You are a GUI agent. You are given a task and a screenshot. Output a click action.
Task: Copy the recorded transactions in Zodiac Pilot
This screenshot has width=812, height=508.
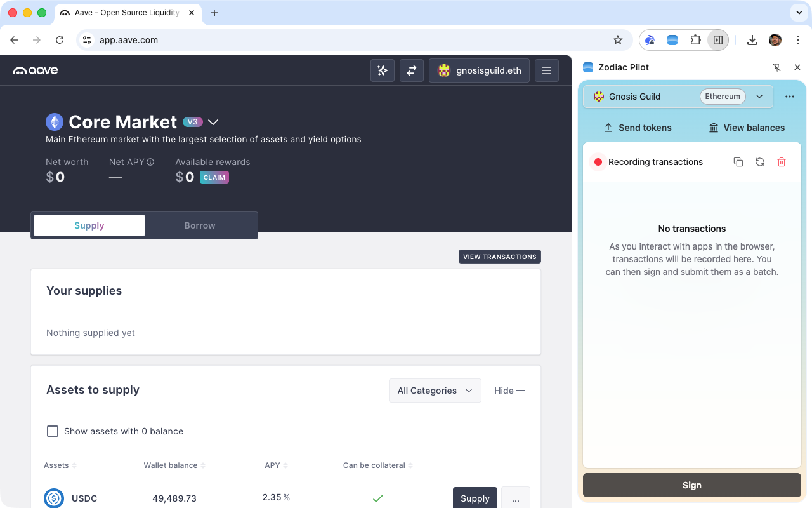(738, 162)
